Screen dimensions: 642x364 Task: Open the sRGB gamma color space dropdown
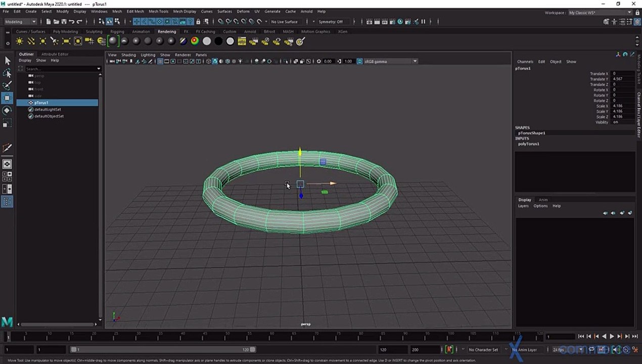point(391,61)
